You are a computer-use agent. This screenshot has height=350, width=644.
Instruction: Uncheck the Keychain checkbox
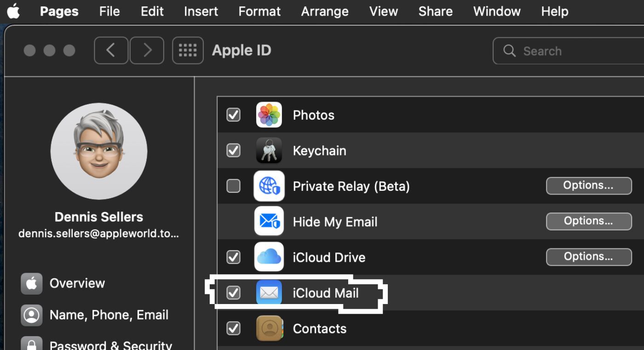pyautogui.click(x=234, y=150)
